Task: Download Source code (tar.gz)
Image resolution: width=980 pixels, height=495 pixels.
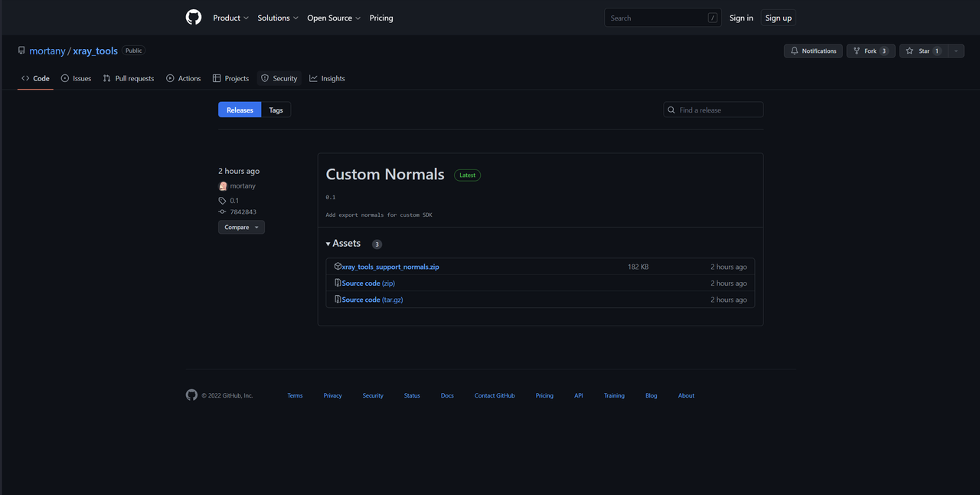Action: tap(372, 300)
